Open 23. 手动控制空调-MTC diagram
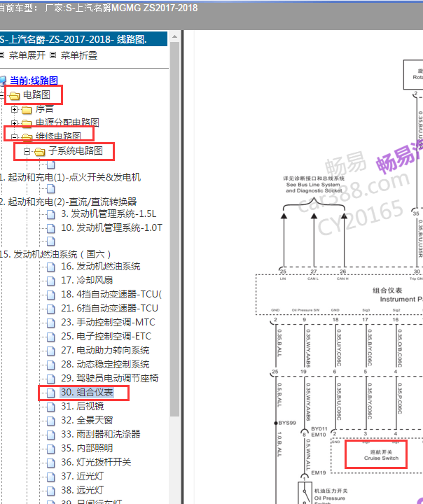Image resolution: width=423 pixels, height=504 pixels. point(108,323)
